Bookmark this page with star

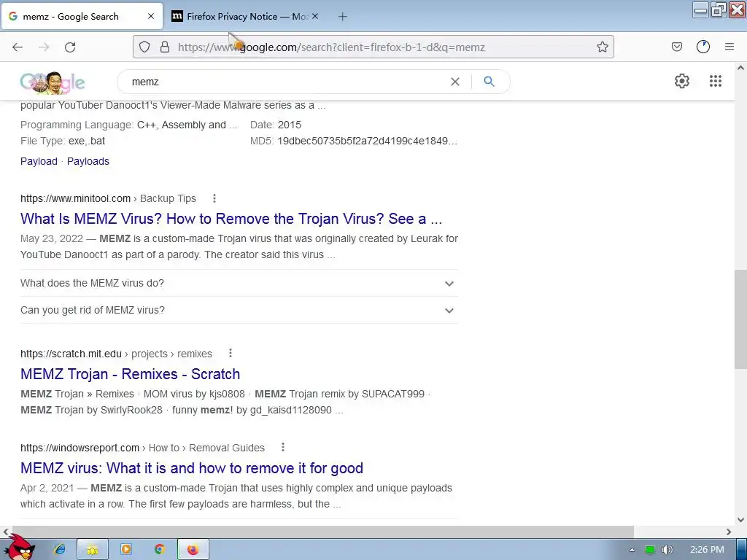pos(602,47)
